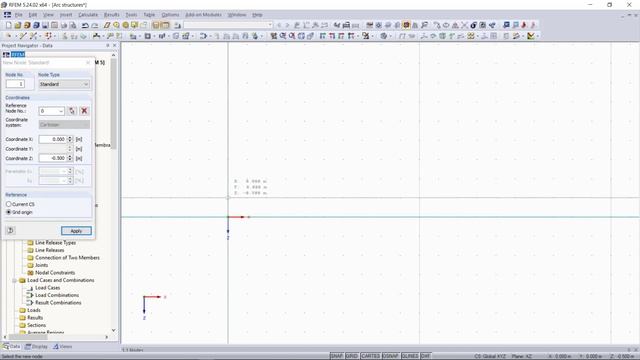Screen dimensions: 640x360
Task: Click the previous arrow beside the toolbar combo box
Action: [279, 25]
